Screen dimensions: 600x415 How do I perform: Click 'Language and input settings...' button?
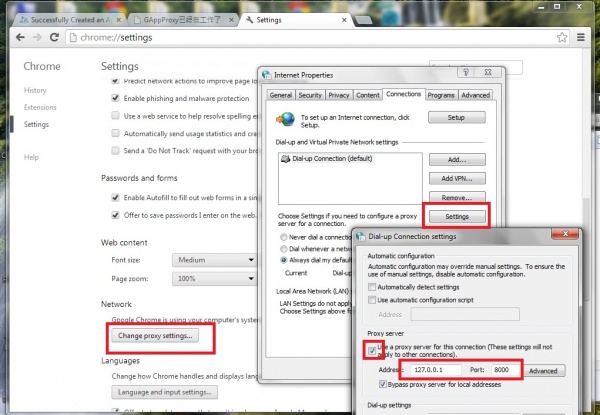coord(165,392)
